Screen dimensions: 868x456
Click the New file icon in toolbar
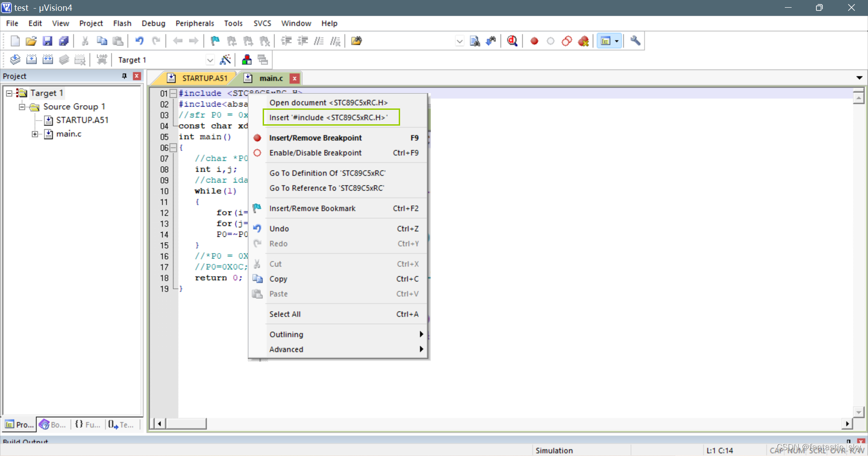coord(15,41)
